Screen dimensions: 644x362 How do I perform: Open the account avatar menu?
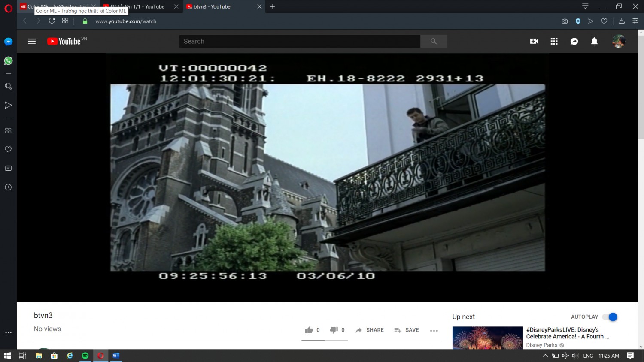[619, 41]
